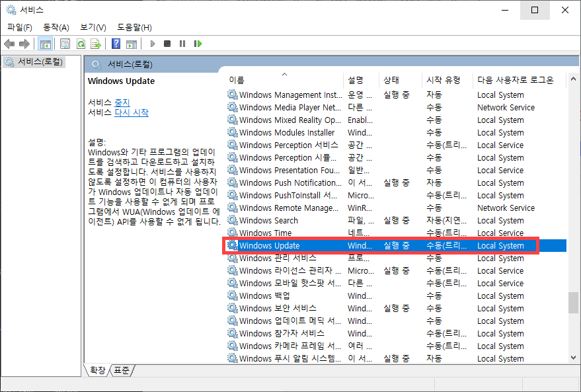Image resolution: width=581 pixels, height=392 pixels.
Task: Select Windows 라이선스 관리자 service
Action: point(396,271)
